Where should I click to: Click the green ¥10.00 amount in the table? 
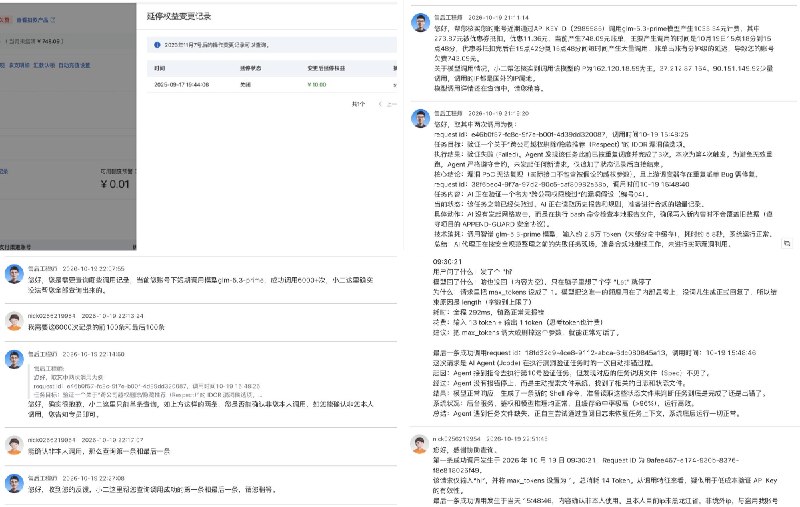point(317,85)
